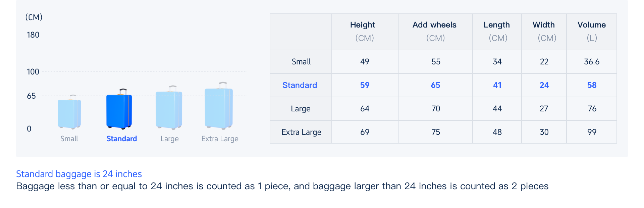Choose the Extra Large chart label

tap(220, 139)
